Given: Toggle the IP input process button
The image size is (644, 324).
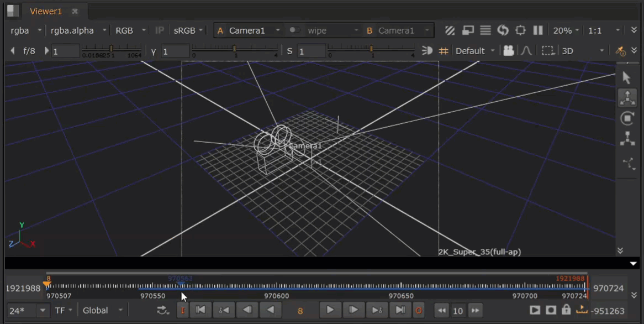Looking at the screenshot, I should coord(160,30).
